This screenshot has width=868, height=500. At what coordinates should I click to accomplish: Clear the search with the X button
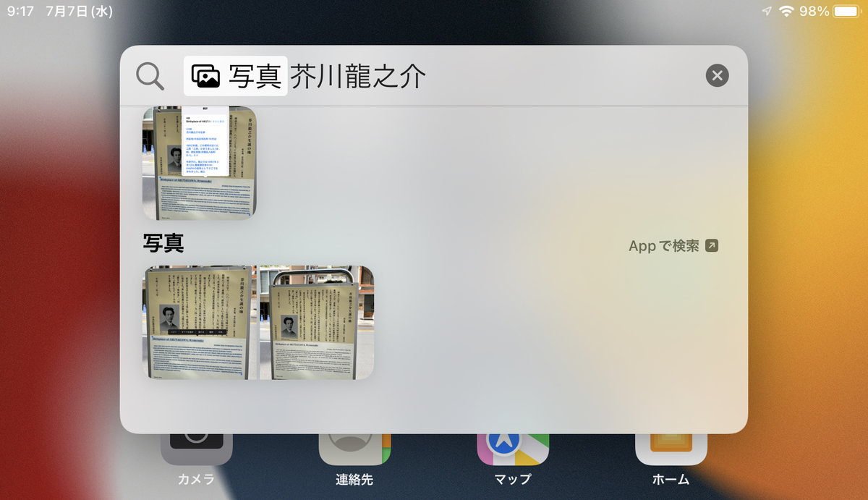click(x=717, y=76)
